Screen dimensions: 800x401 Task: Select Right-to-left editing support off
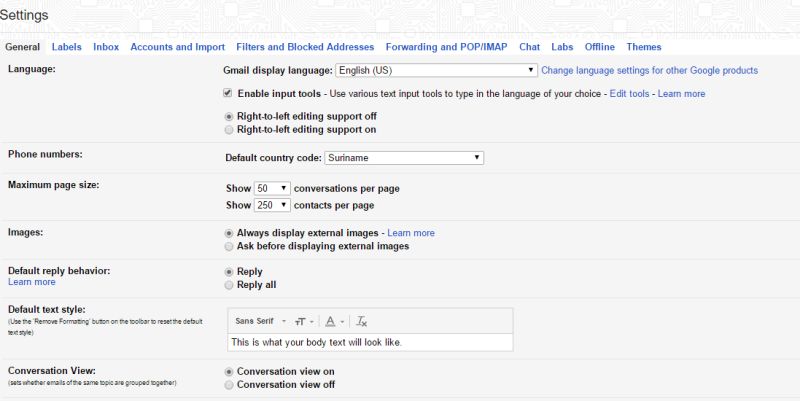pos(229,117)
